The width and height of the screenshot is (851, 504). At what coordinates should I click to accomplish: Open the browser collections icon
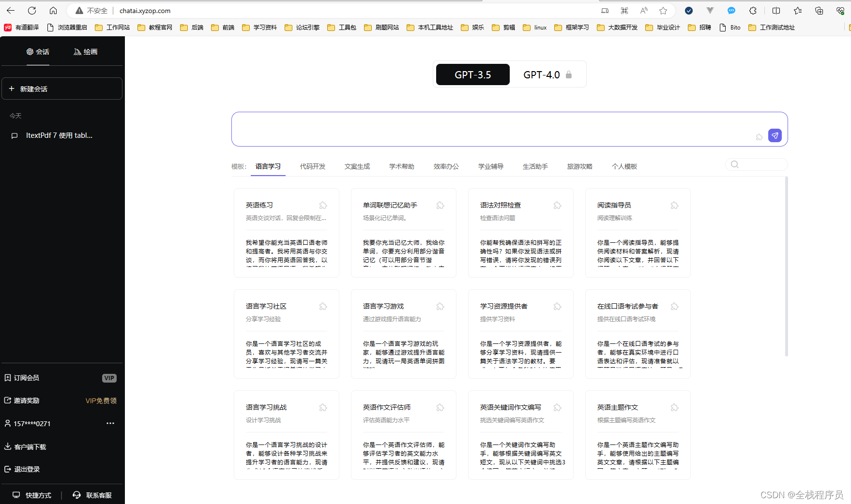(819, 11)
